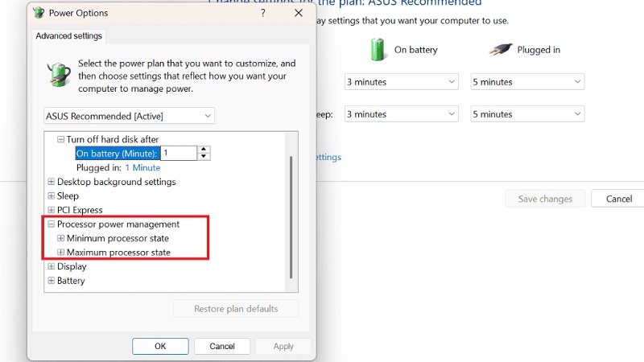Collapse Turn off hard disk after
644x362 pixels.
pos(61,139)
